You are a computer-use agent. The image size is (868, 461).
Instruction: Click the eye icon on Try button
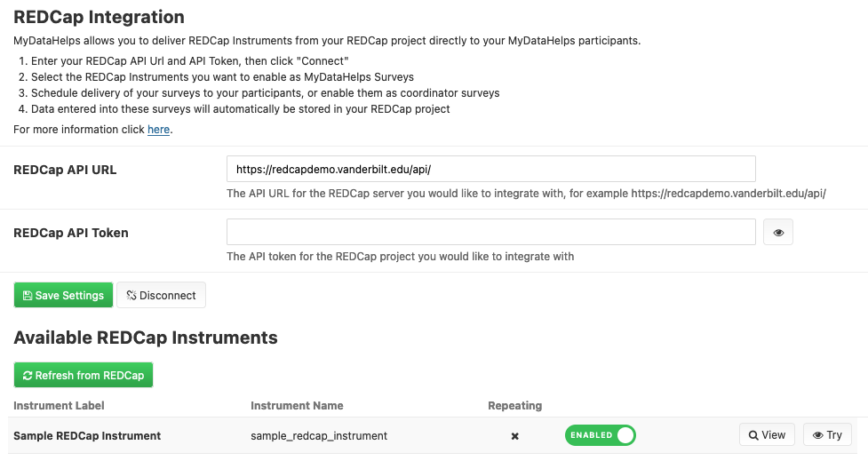click(x=817, y=435)
